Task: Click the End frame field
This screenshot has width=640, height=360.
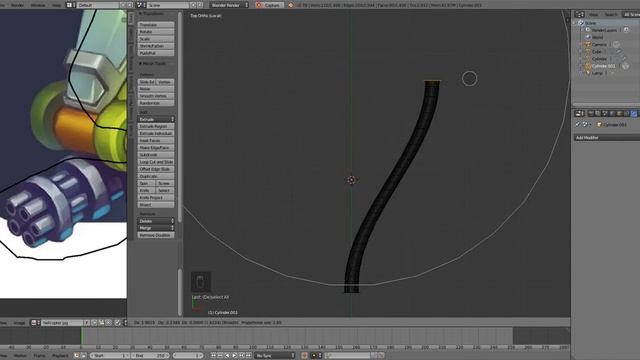Action: point(150,356)
